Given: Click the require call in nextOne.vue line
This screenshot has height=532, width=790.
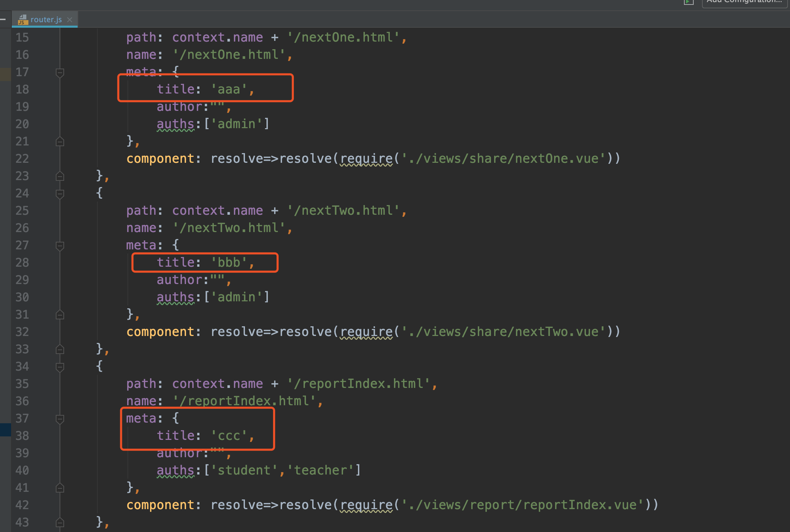Looking at the screenshot, I should [366, 159].
